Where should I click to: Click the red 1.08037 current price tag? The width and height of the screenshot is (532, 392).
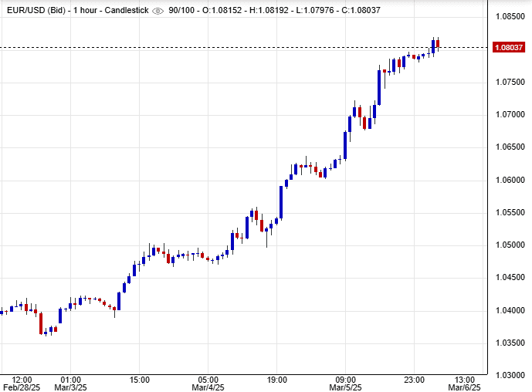[x=508, y=47]
